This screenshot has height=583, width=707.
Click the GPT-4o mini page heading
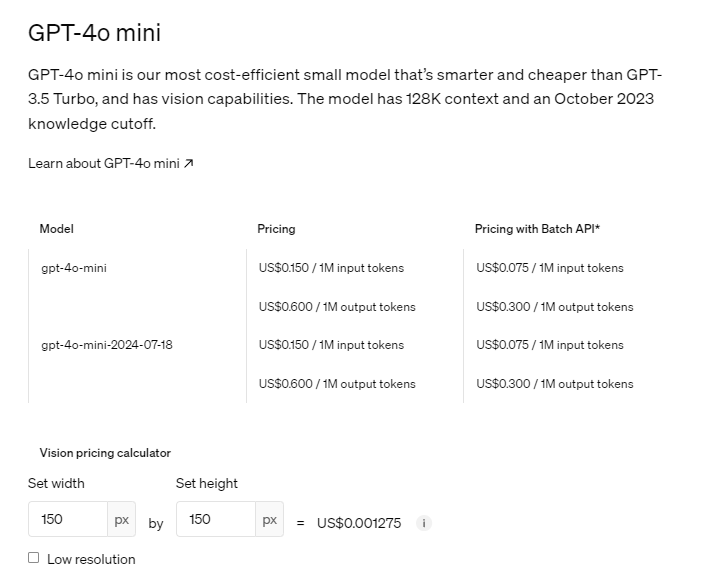pyautogui.click(x=94, y=33)
